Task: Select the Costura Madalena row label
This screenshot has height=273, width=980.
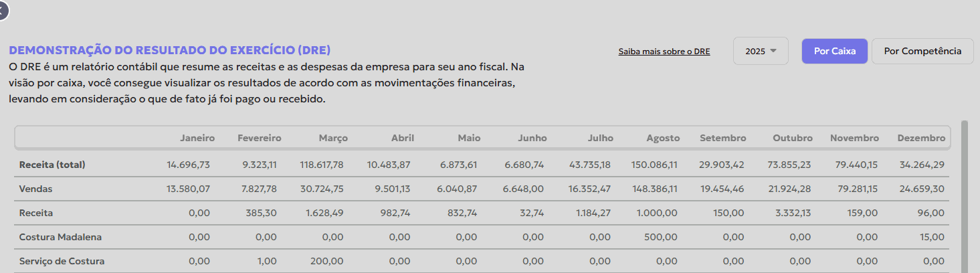Action: point(61,237)
